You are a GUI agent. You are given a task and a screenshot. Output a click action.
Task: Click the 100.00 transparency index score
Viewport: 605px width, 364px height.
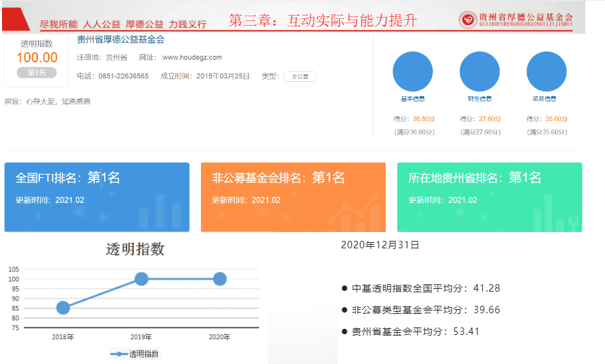(37, 58)
